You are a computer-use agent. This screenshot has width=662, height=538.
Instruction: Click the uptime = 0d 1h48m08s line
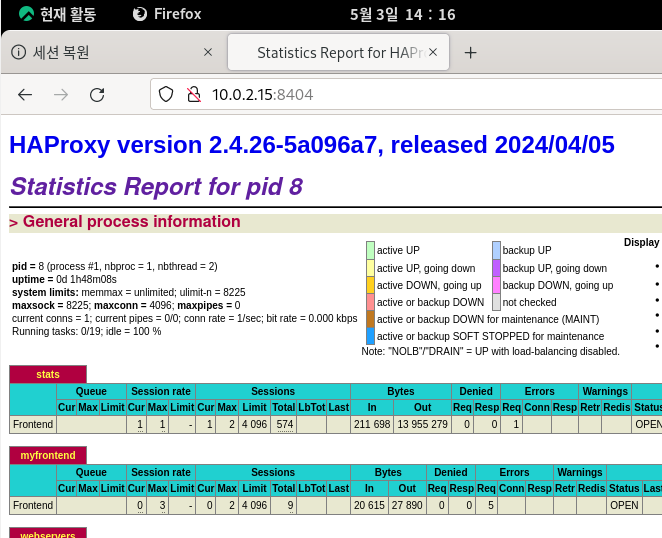click(64, 280)
